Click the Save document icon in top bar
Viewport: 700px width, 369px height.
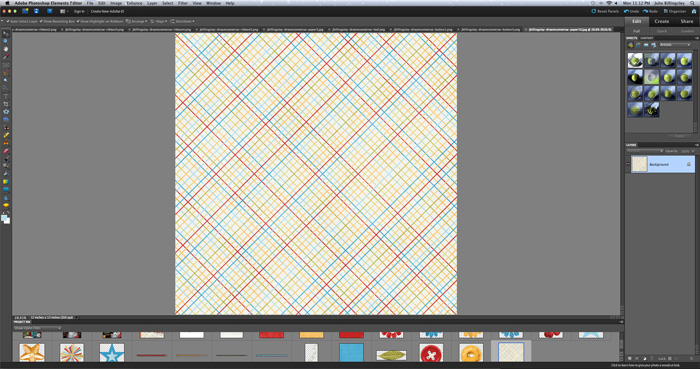coord(36,11)
